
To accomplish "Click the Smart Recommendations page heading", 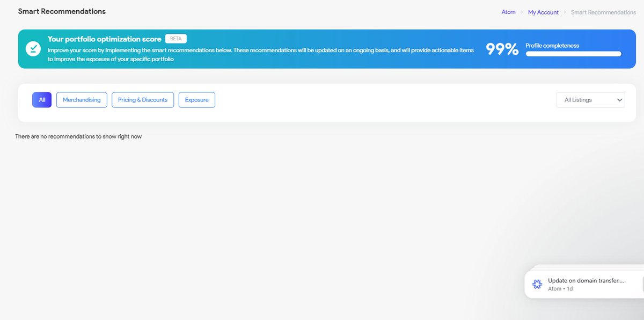I will (62, 11).
